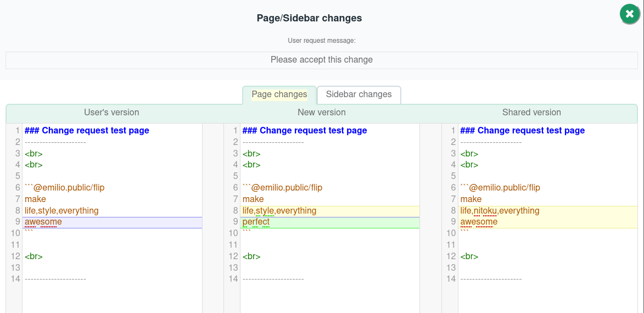Click line 12 '<br>' in New version
This screenshot has height=313, width=644.
(x=251, y=256)
